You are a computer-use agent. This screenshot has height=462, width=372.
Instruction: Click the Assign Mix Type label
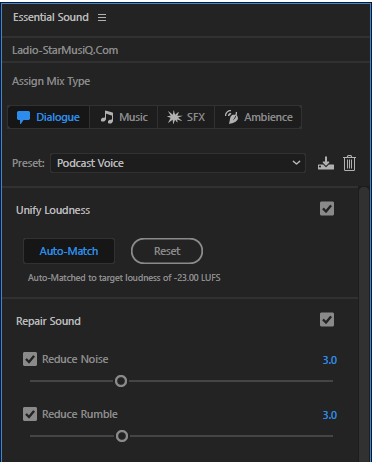click(x=51, y=81)
